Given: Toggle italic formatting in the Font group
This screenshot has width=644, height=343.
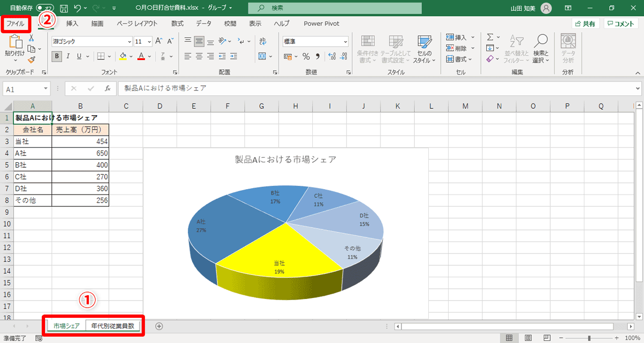Looking at the screenshot, I should pyautogui.click(x=68, y=56).
